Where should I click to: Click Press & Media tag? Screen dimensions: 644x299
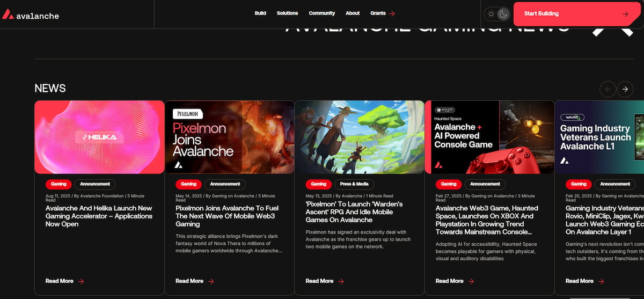click(354, 184)
